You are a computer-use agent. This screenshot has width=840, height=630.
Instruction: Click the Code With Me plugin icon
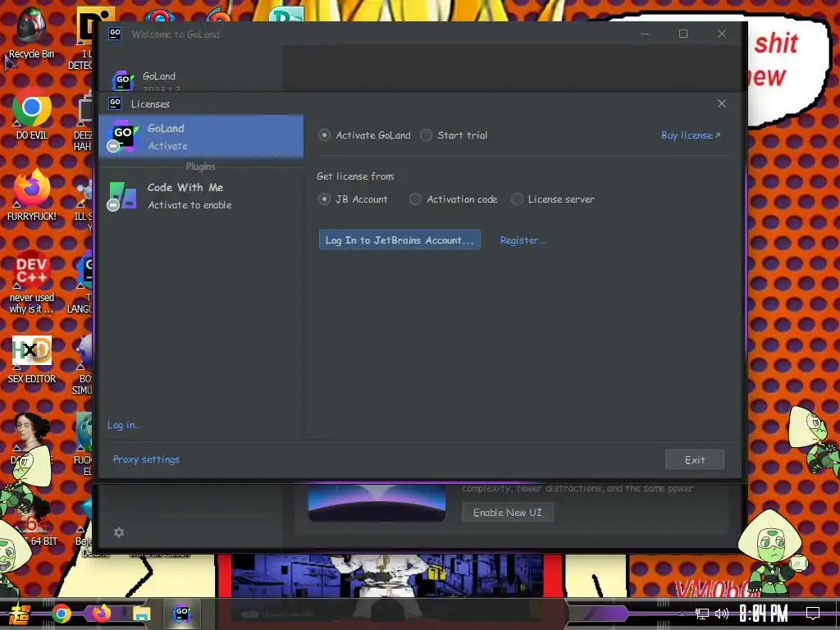point(123,195)
